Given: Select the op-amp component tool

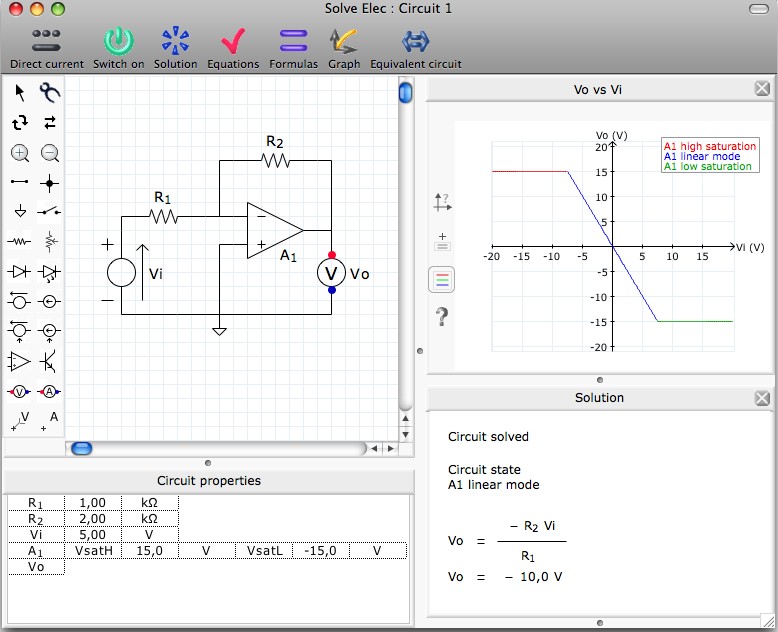Looking at the screenshot, I should [x=19, y=362].
